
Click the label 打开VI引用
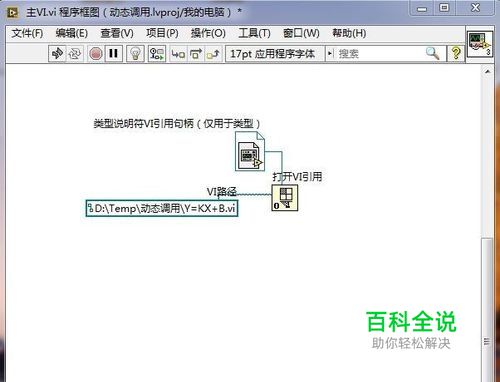[297, 177]
